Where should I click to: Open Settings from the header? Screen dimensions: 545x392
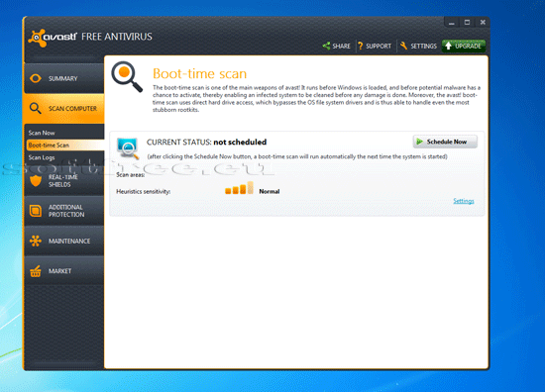[x=418, y=46]
